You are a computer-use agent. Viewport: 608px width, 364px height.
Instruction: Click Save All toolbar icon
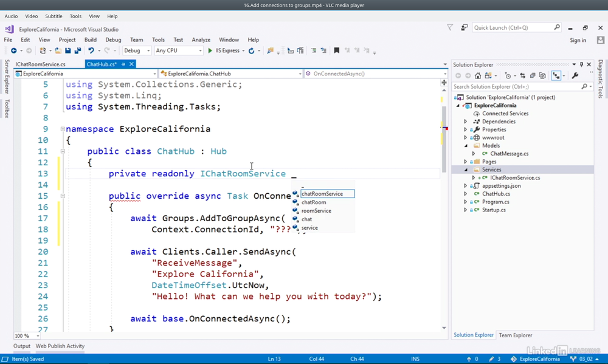coord(78,51)
